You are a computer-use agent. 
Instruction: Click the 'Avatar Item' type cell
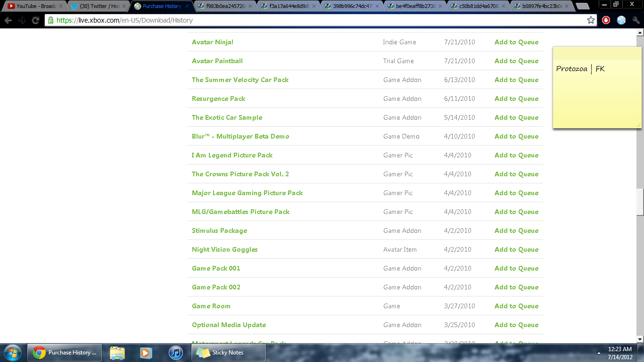[400, 249]
